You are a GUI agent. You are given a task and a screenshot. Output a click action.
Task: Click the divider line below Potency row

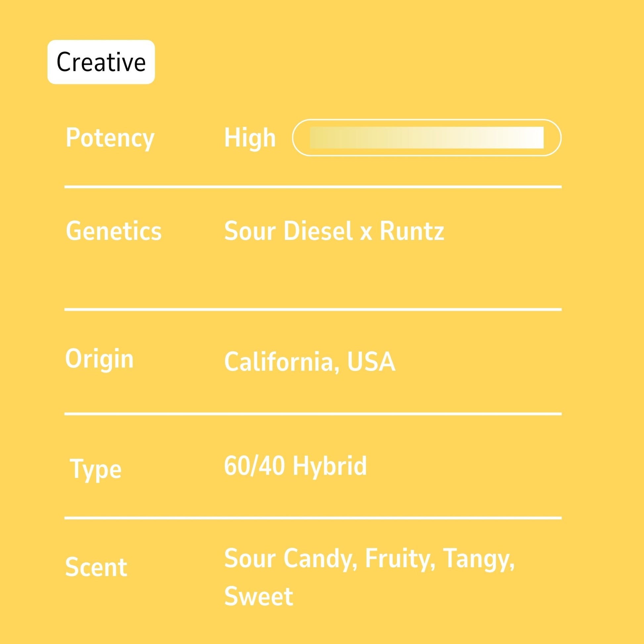tap(313, 187)
